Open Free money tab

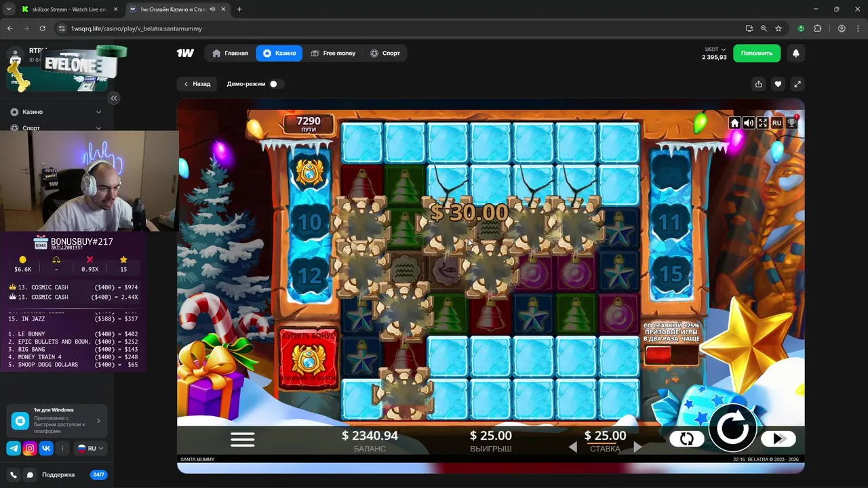pyautogui.click(x=333, y=53)
